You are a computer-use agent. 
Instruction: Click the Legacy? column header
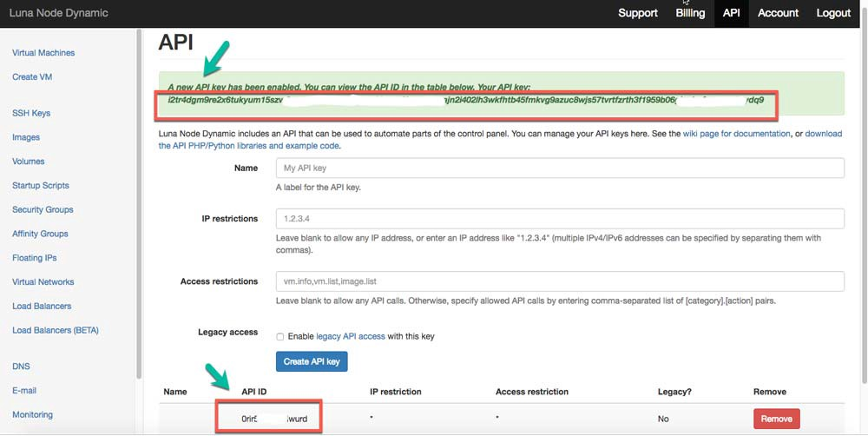click(x=674, y=392)
